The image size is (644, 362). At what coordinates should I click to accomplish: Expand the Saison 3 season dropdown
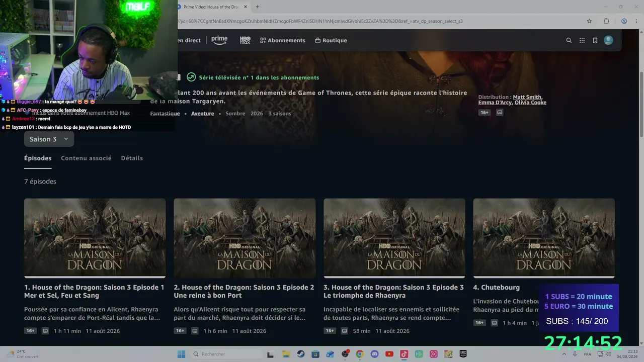(x=49, y=139)
